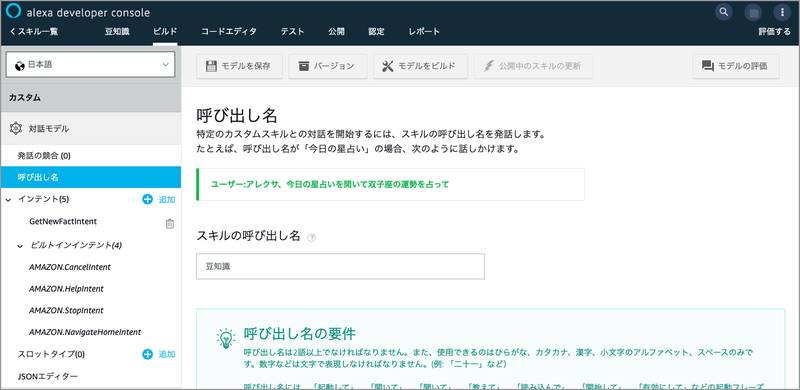Click the help icon beside スキルの呼び出し名
The image size is (800, 390).
[312, 237]
